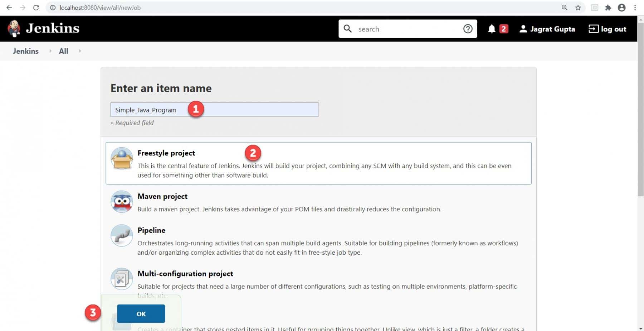Click the Maven project owl icon
This screenshot has width=644, height=331.
point(121,201)
